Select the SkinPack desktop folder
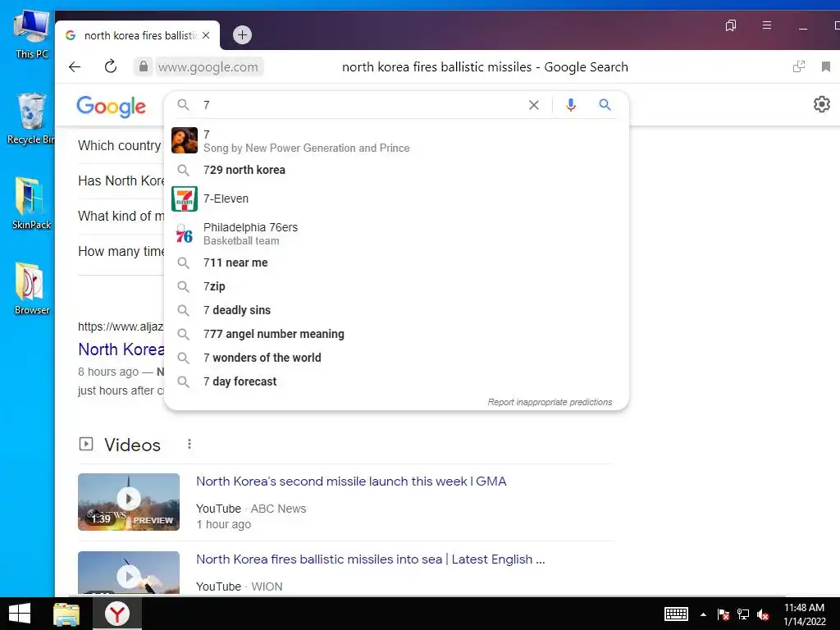Image resolution: width=840 pixels, height=630 pixels. pos(32,203)
